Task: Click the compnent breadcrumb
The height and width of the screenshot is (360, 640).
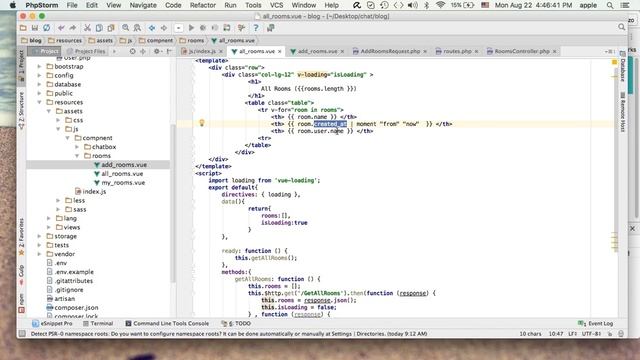Action: point(156,40)
